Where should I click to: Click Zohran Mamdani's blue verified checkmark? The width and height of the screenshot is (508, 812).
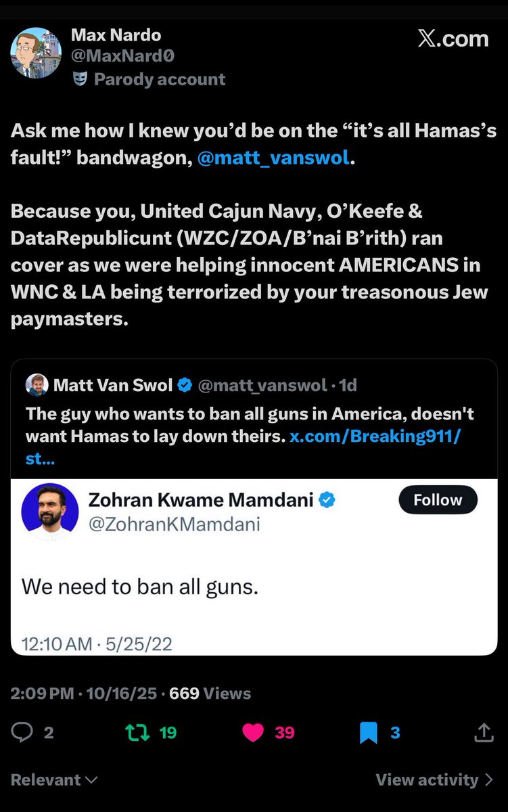coord(327,501)
